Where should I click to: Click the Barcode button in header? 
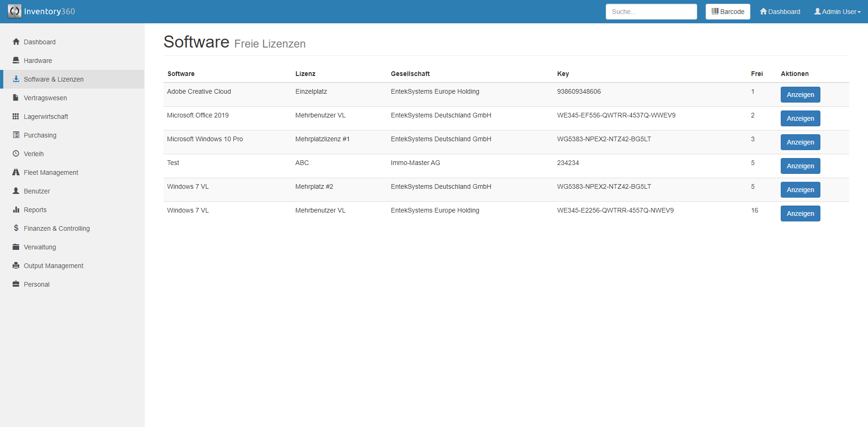click(728, 12)
